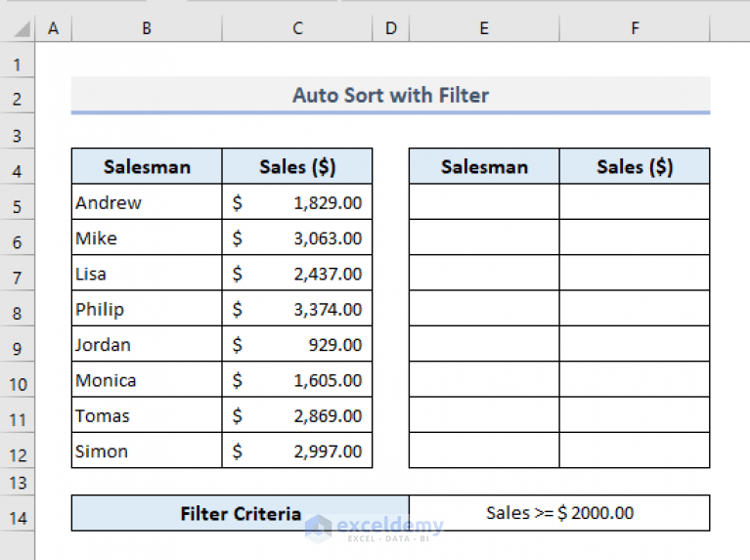Screen dimensions: 750x560
Task: Select the cell containing Mike
Action: click(x=147, y=237)
